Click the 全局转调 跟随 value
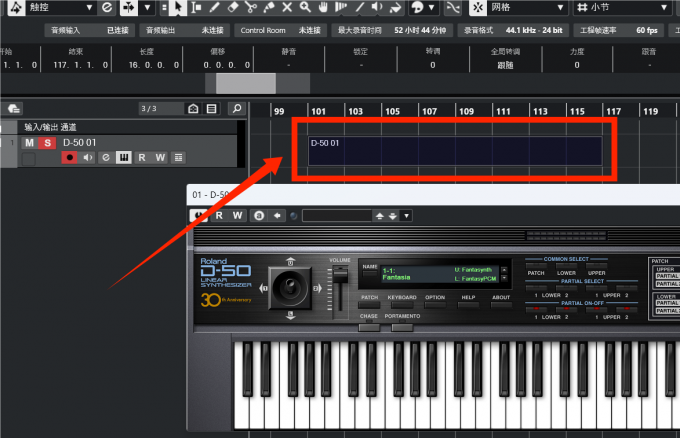Viewport: 680px width, 438px height. [505, 65]
